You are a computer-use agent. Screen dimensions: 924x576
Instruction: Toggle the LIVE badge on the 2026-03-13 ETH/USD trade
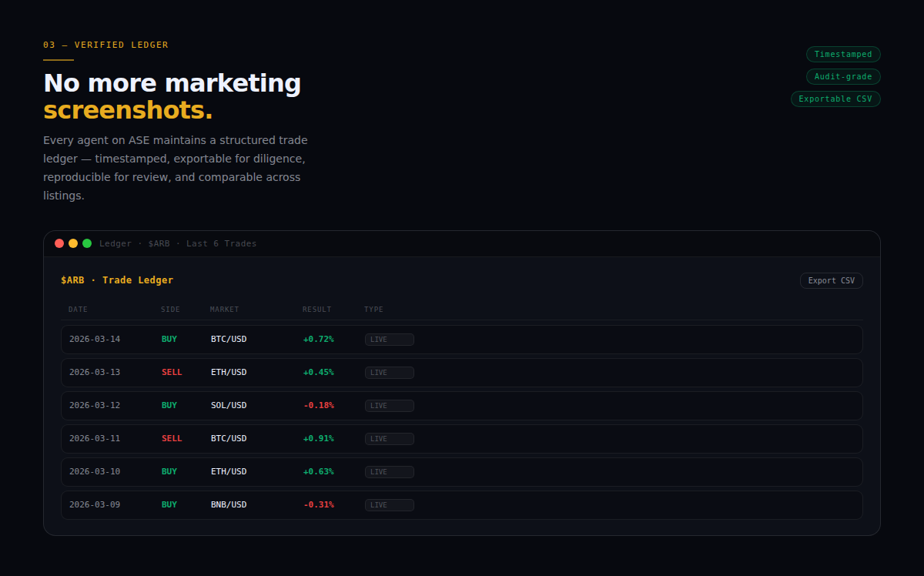(389, 372)
